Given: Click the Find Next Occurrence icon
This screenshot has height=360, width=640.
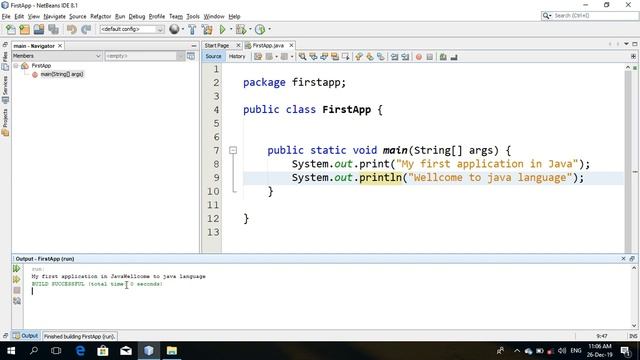Looking at the screenshot, I should 324,57.
